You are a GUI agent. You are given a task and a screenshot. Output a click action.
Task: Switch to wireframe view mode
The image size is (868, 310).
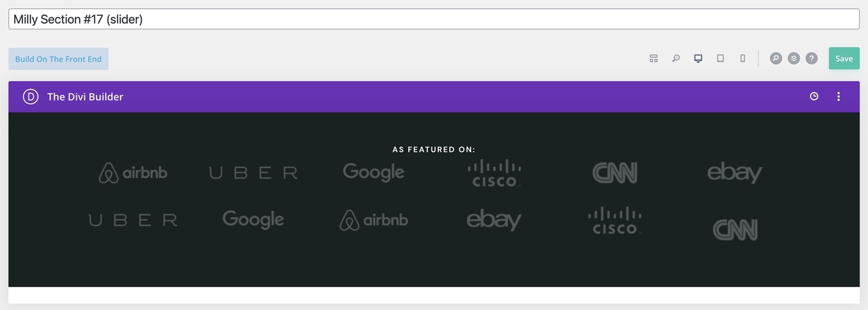coord(653,58)
